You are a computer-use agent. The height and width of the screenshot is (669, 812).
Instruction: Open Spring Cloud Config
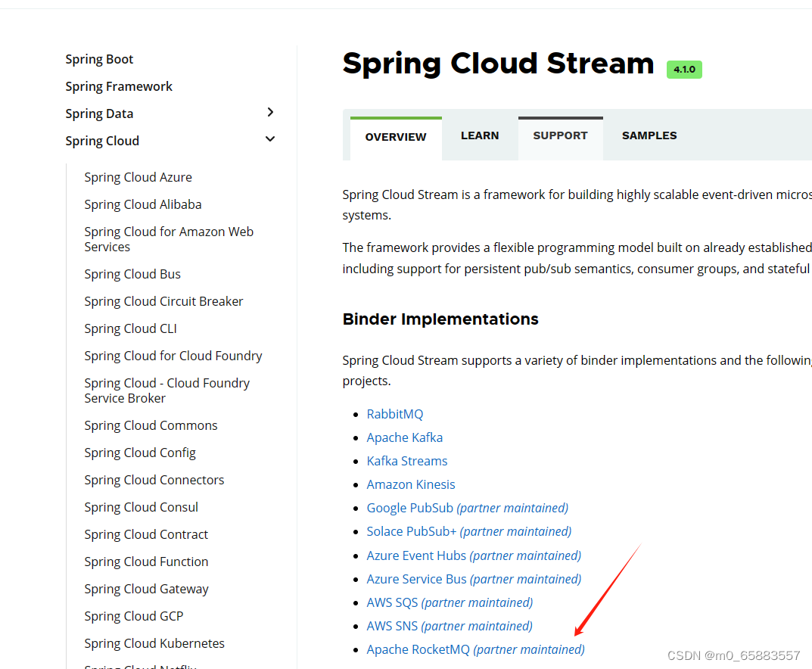(140, 453)
